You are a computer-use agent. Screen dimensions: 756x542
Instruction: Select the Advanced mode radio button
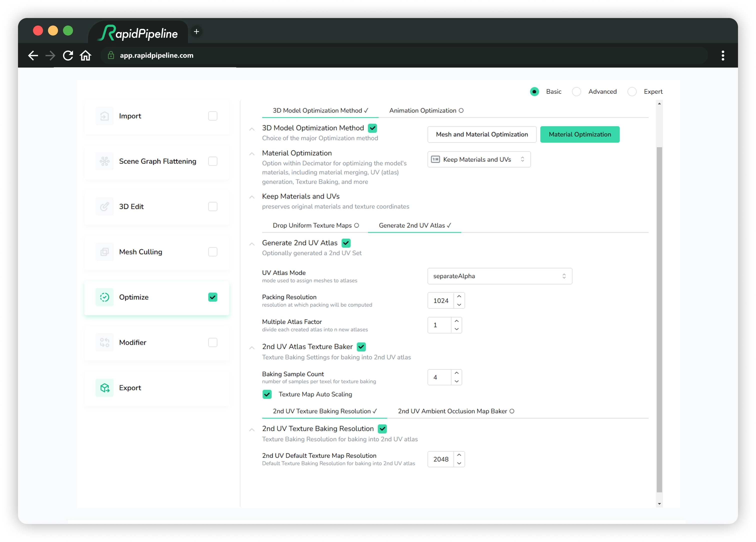pyautogui.click(x=577, y=91)
